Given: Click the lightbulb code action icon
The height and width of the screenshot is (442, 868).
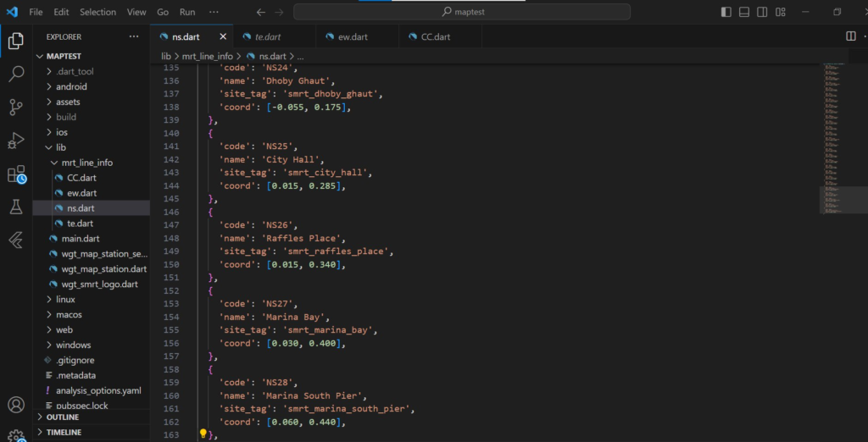Looking at the screenshot, I should (x=203, y=434).
